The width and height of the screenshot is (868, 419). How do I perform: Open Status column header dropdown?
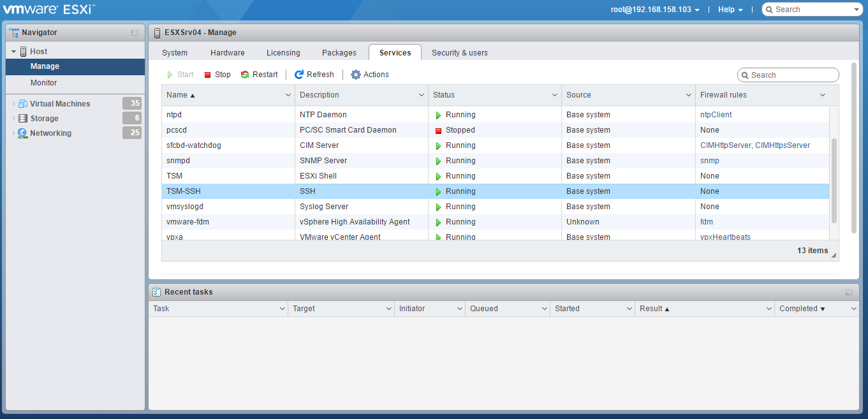coord(554,95)
